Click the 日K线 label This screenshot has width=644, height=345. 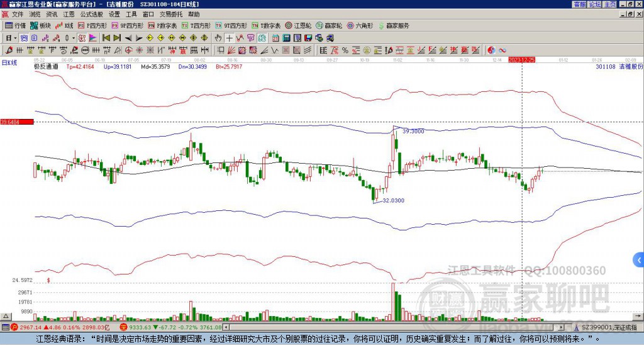(9, 62)
